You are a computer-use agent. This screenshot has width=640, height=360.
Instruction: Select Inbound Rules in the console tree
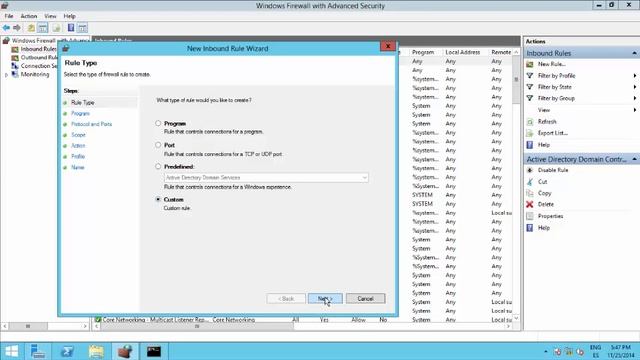coord(38,49)
